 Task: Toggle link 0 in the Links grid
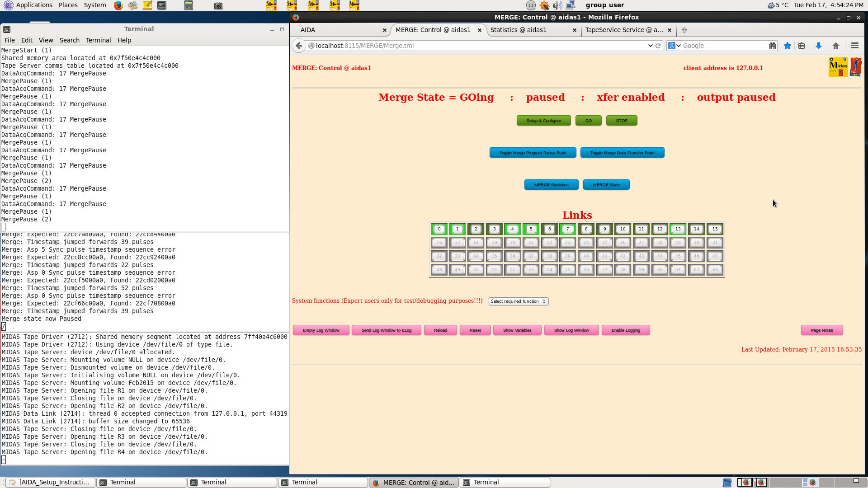(x=439, y=229)
